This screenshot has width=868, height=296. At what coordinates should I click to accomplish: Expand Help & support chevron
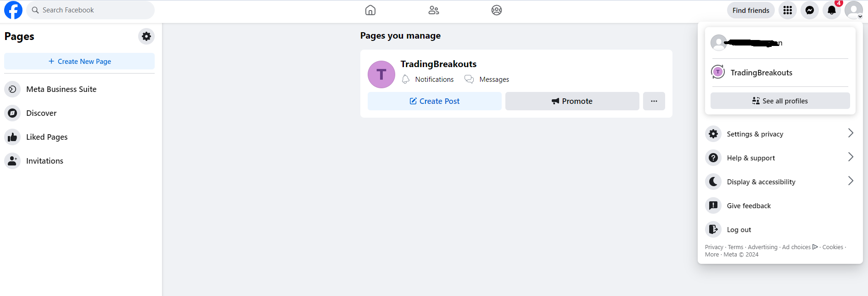[x=851, y=157]
